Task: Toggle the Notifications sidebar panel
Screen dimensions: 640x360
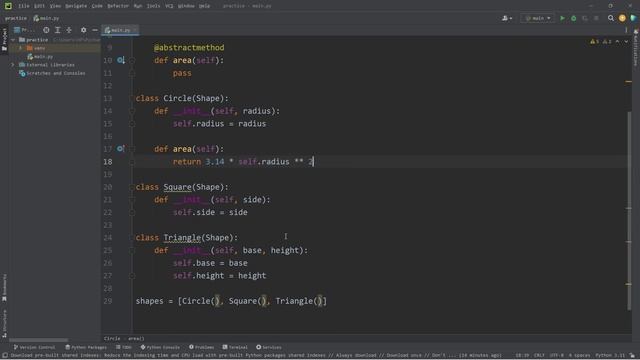Action: coord(636,47)
